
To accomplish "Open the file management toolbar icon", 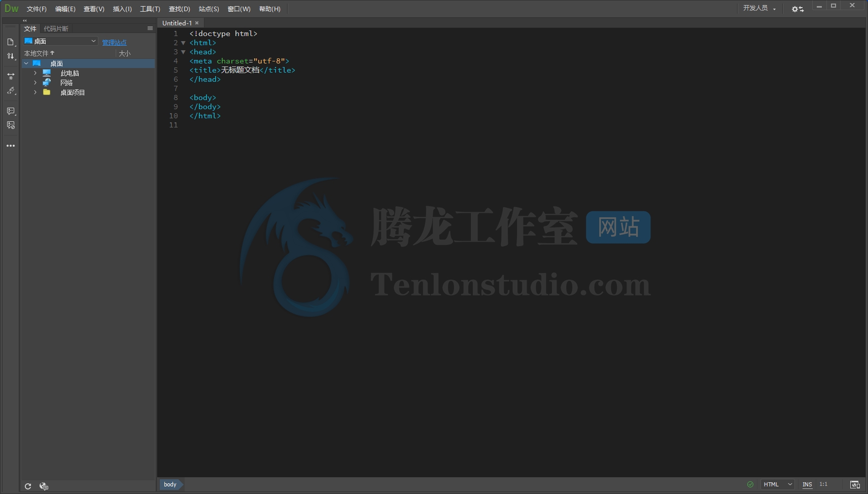I will [11, 42].
